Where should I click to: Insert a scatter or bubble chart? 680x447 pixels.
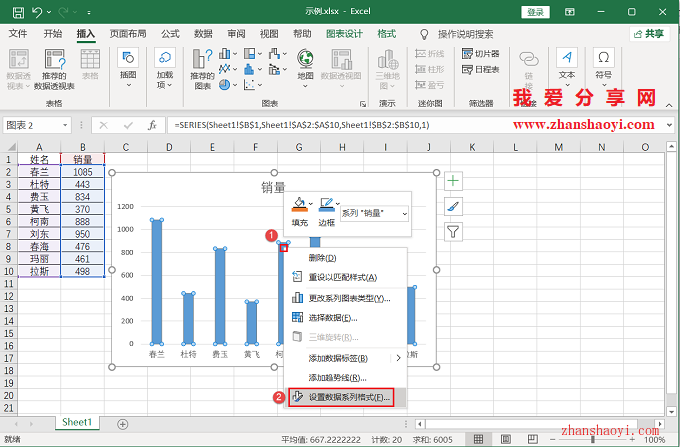tap(249, 85)
